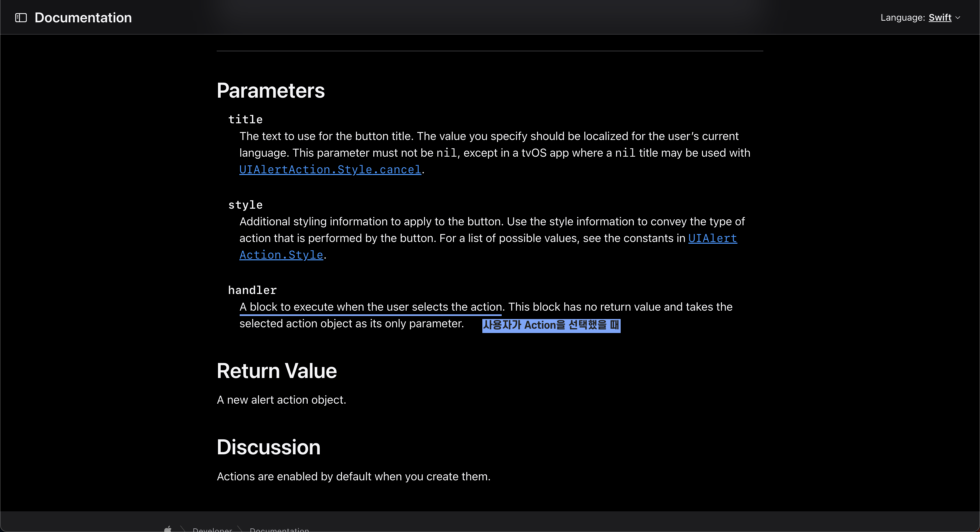
Task: Click the style parameter name
Action: point(245,205)
